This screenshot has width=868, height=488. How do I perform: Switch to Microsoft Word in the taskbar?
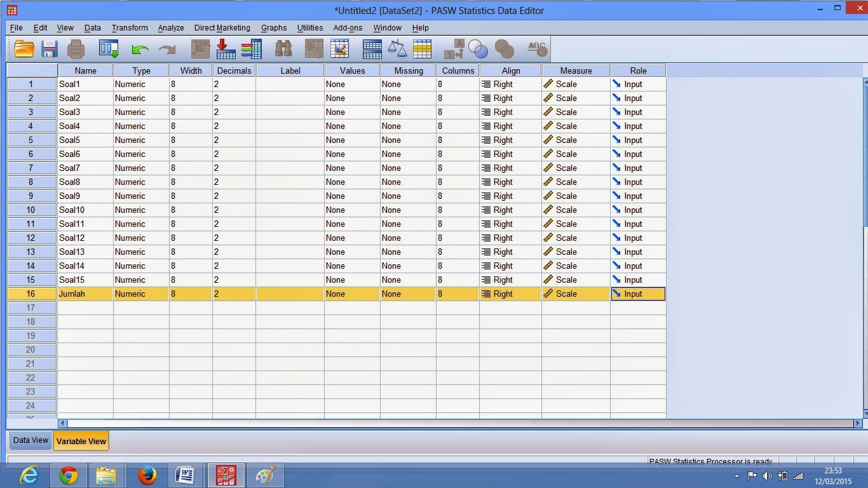point(185,475)
